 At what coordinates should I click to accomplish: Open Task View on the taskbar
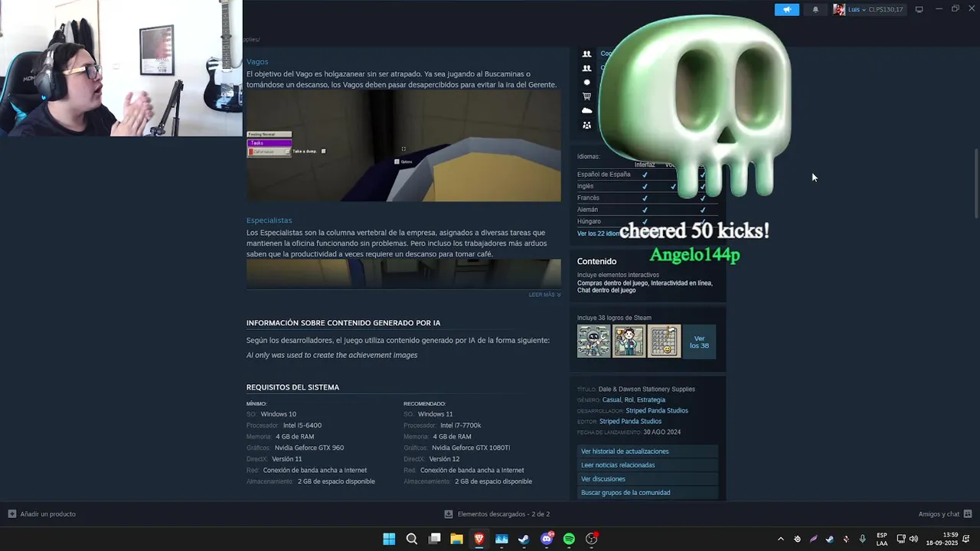pyautogui.click(x=434, y=539)
